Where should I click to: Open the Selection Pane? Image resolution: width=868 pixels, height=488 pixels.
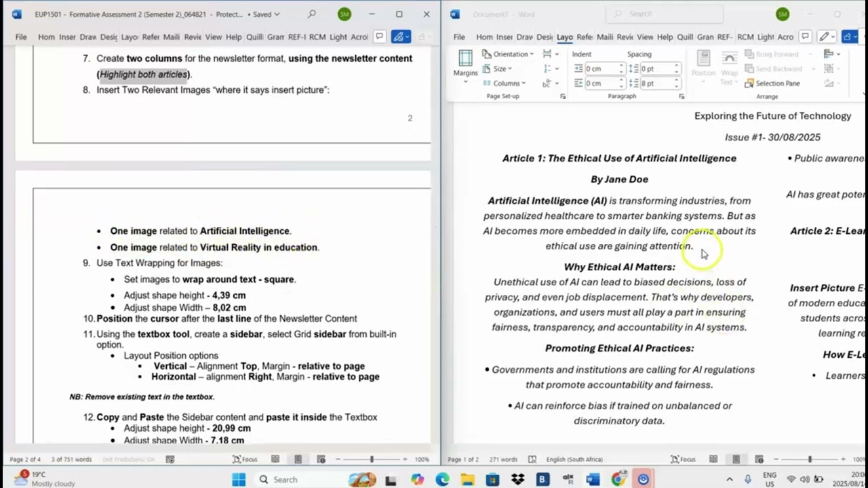tap(772, 83)
